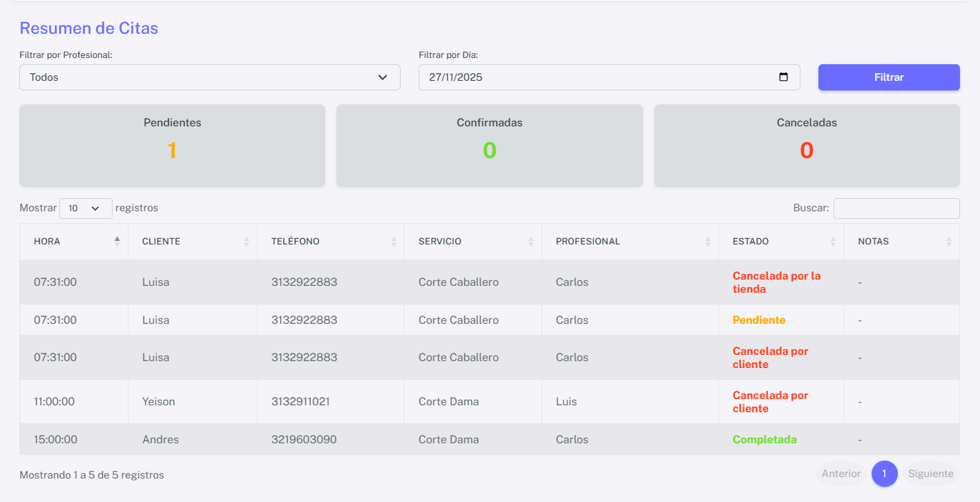The height and width of the screenshot is (502, 980).
Task: Sort by Teléfono column sort icon
Action: tap(393, 242)
